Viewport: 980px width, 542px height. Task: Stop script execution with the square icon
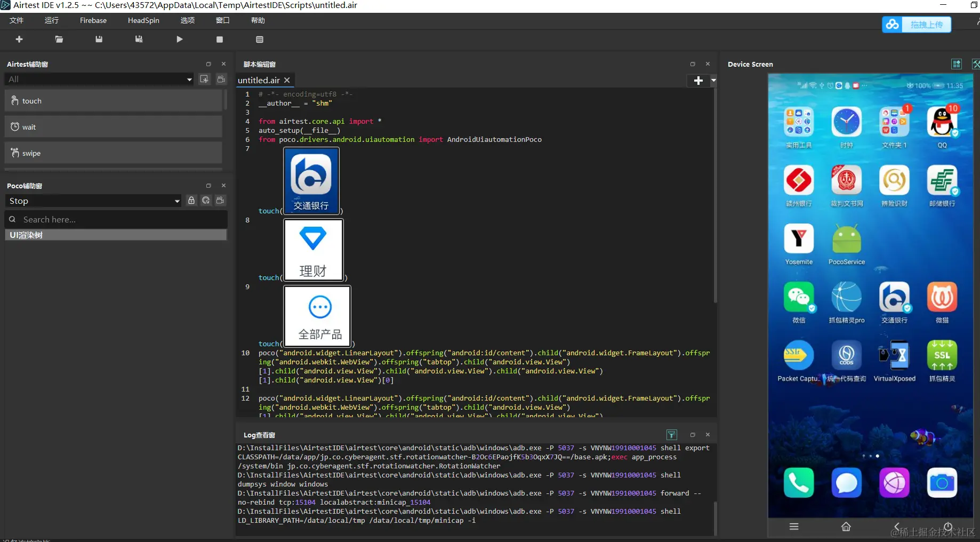220,39
